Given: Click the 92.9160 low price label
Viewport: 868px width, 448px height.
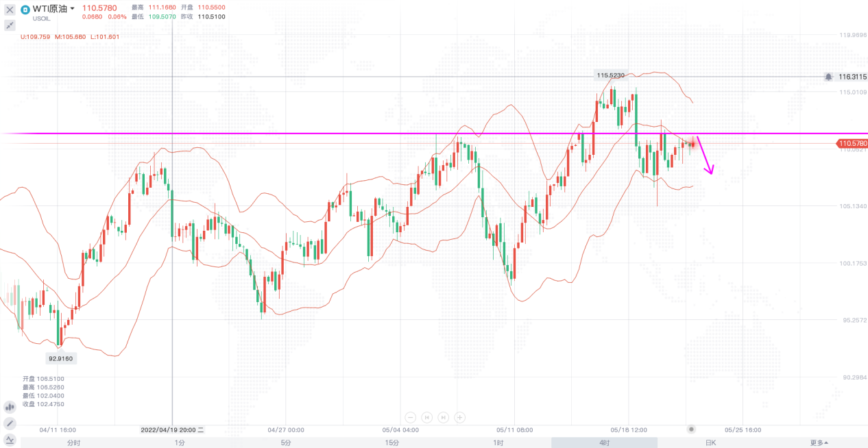Looking at the screenshot, I should point(60,358).
